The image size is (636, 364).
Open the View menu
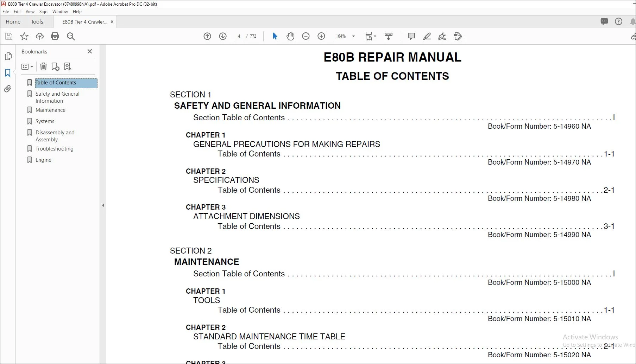click(x=30, y=12)
